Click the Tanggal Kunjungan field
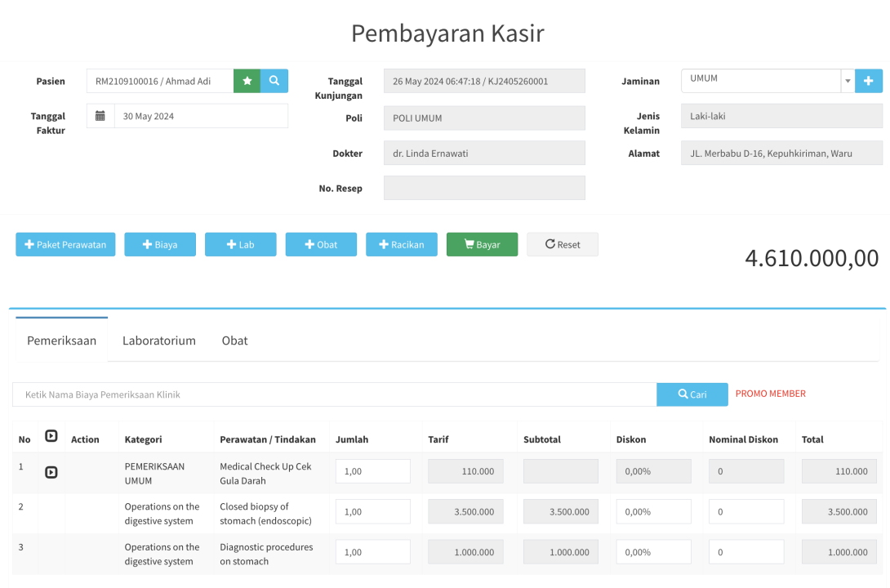 (484, 81)
